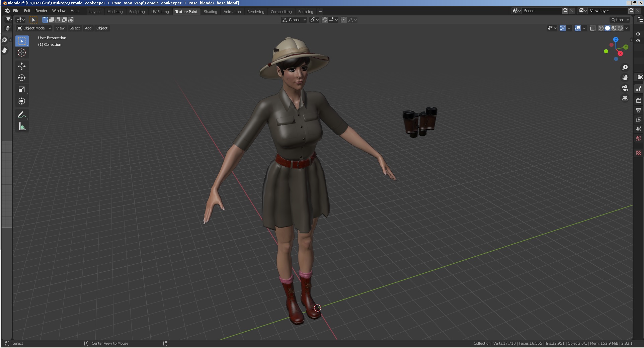This screenshot has height=348, width=644.
Task: Set selection mode to Intersect selection
Action: 71,20
